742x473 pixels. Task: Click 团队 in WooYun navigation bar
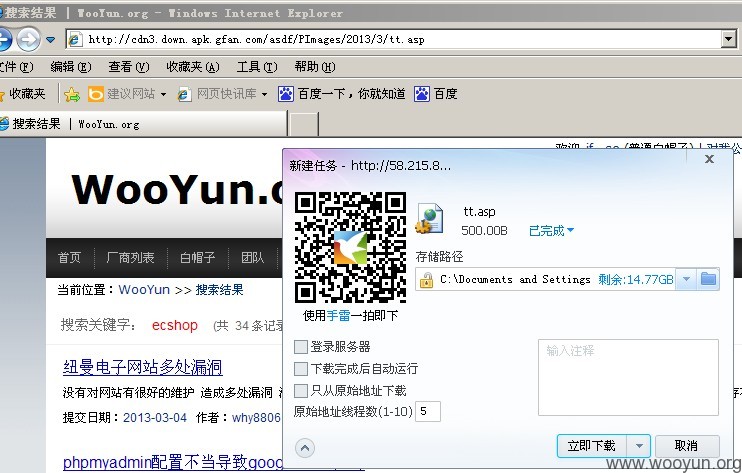coord(252,257)
